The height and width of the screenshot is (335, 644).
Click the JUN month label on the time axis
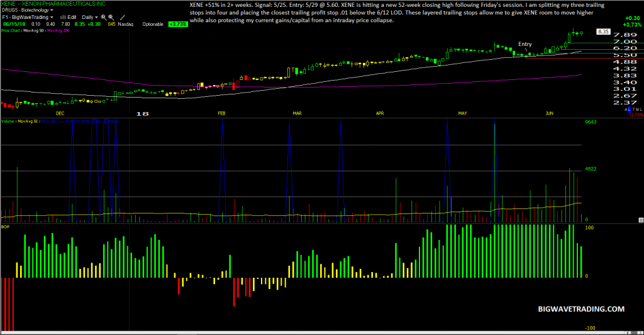pos(550,113)
